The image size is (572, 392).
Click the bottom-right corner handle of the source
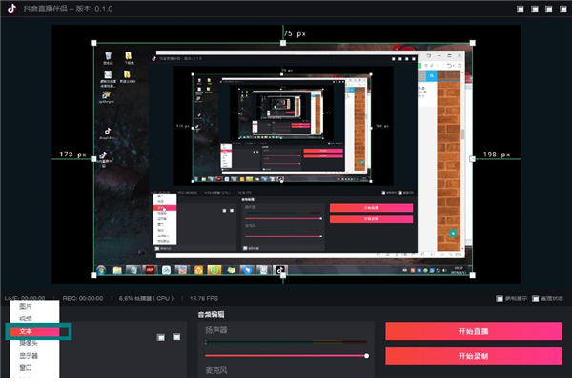pos(473,275)
